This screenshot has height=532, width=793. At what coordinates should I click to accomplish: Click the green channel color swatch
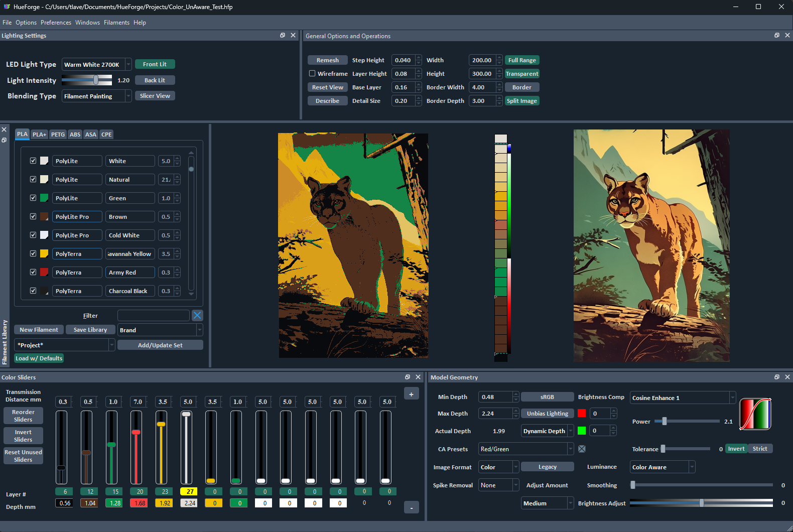pos(582,430)
